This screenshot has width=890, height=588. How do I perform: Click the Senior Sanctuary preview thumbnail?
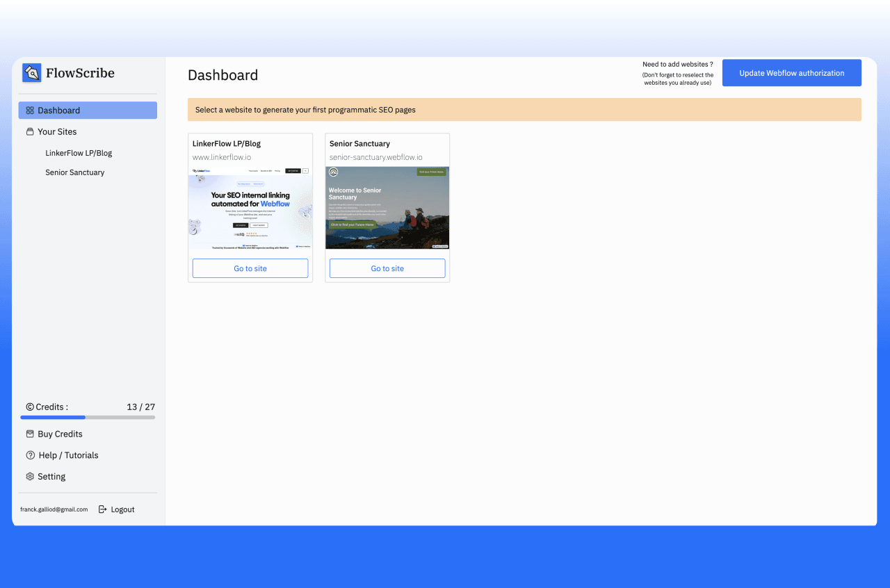(387, 208)
